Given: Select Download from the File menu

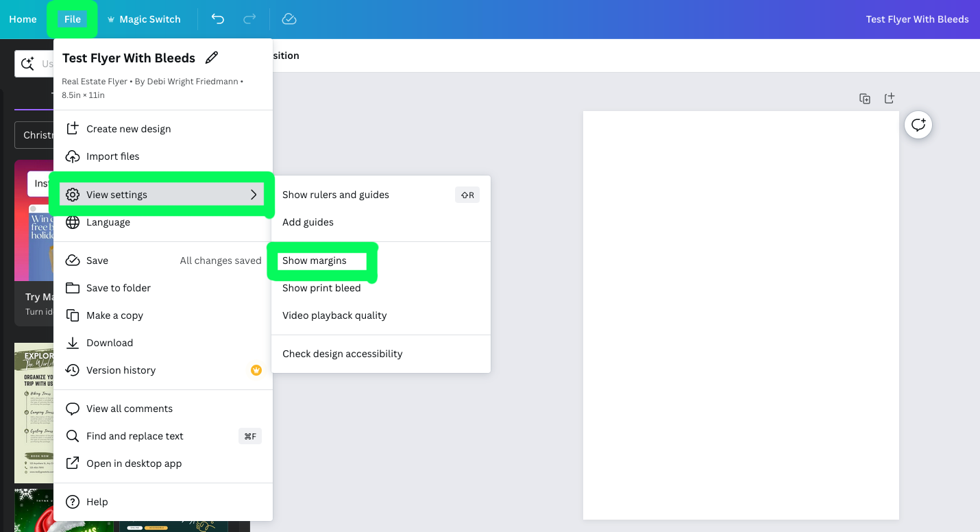Looking at the screenshot, I should [109, 343].
